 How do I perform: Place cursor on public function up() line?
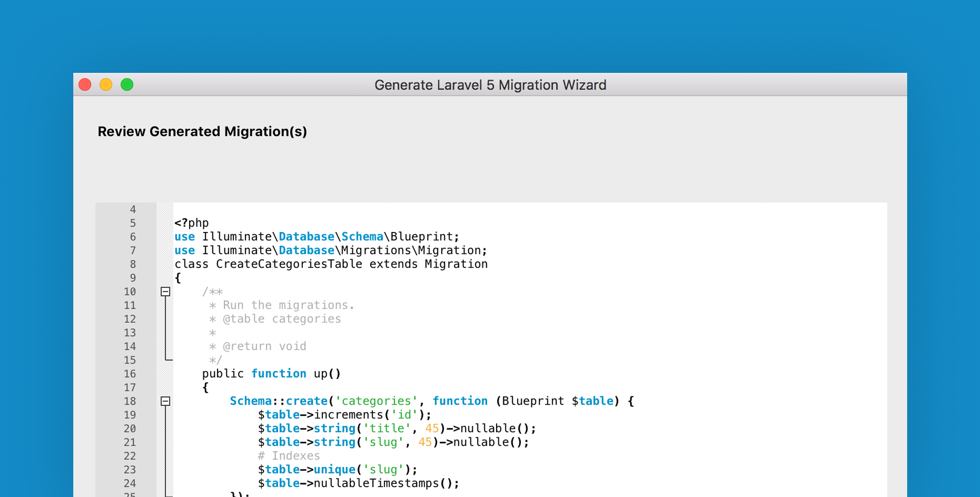271,373
